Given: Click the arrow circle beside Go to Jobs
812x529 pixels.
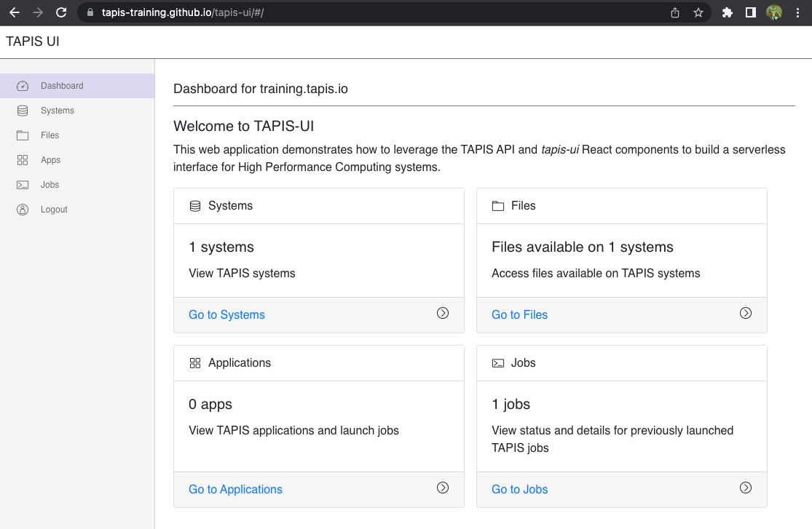Looking at the screenshot, I should [745, 488].
